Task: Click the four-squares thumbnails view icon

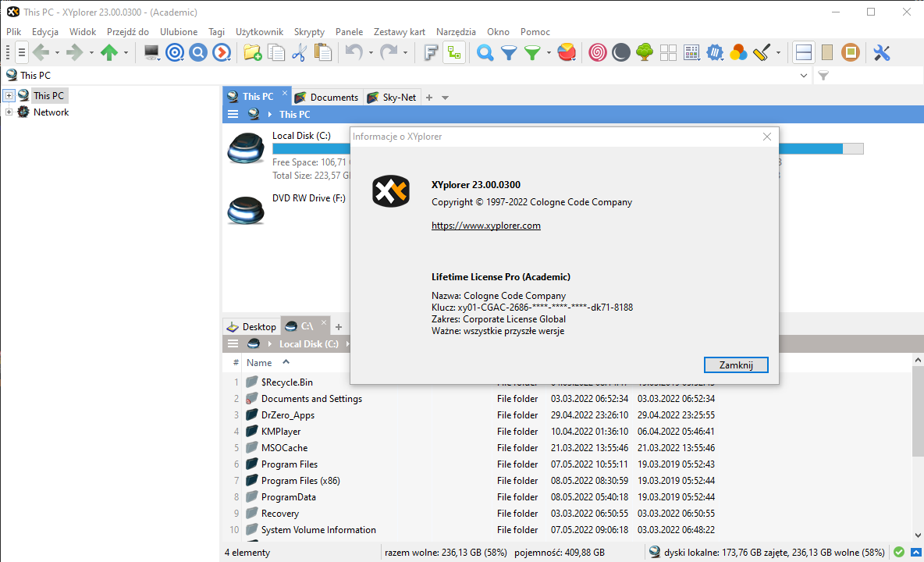Action: point(668,53)
